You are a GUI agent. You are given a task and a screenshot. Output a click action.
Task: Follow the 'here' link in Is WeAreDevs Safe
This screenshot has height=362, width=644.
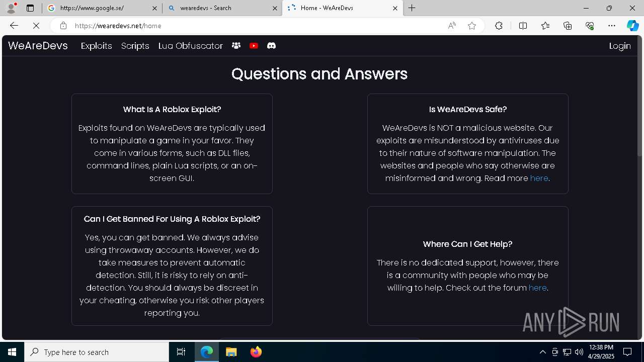[x=539, y=178]
